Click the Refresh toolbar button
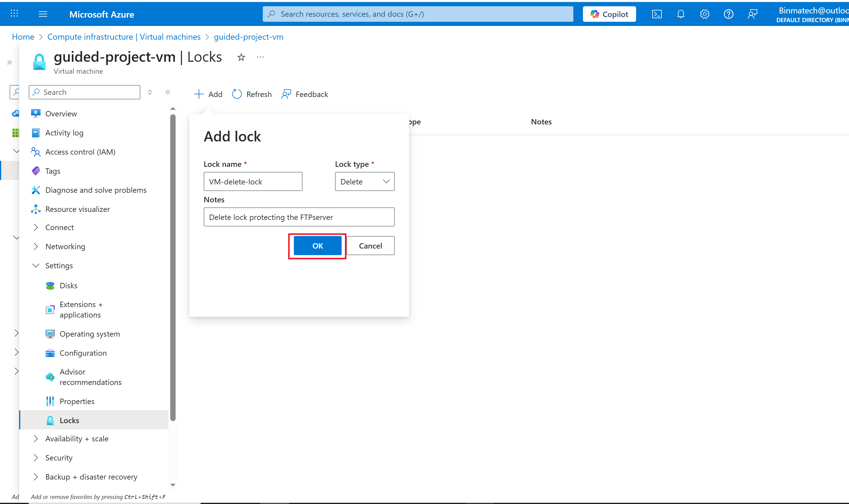The width and height of the screenshot is (849, 504). coord(252,94)
